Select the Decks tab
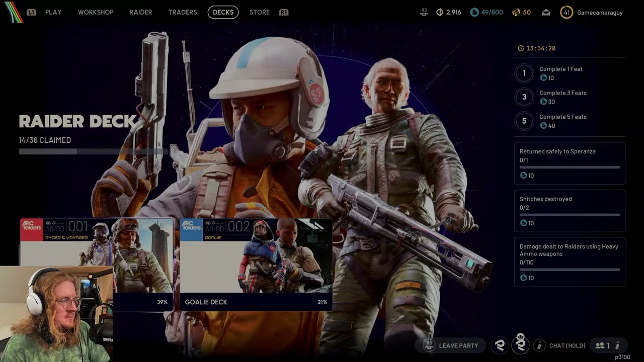 point(223,12)
